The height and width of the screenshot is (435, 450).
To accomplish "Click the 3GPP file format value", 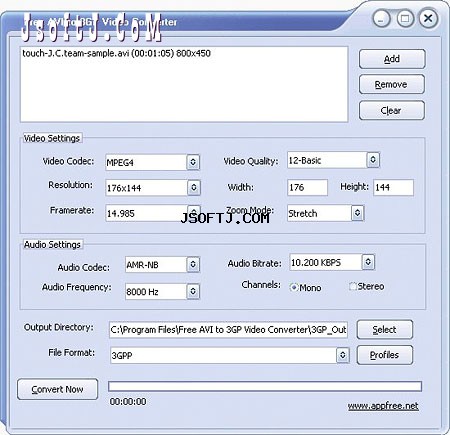I will point(122,356).
